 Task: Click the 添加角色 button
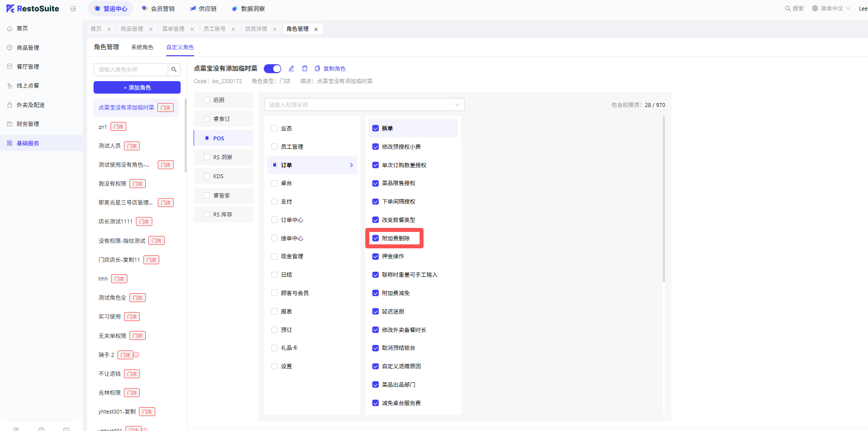click(x=137, y=88)
